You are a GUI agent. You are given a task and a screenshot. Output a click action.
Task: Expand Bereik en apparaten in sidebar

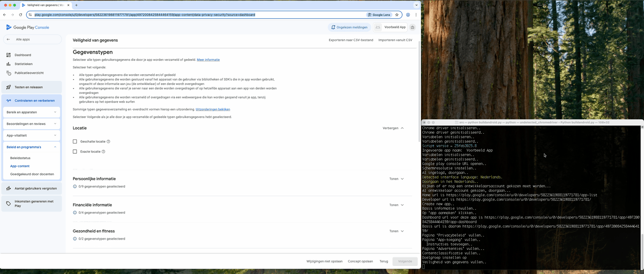pos(31,112)
